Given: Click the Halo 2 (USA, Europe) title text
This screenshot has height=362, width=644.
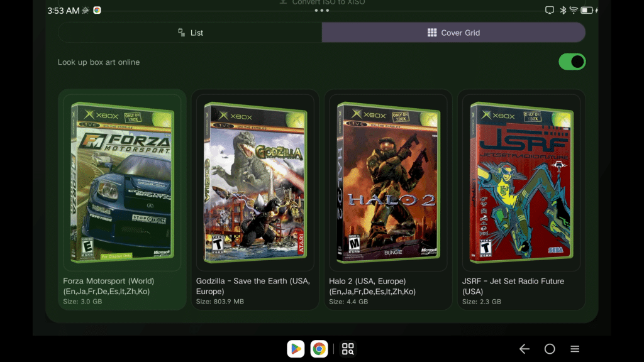Looking at the screenshot, I should [372, 286].
